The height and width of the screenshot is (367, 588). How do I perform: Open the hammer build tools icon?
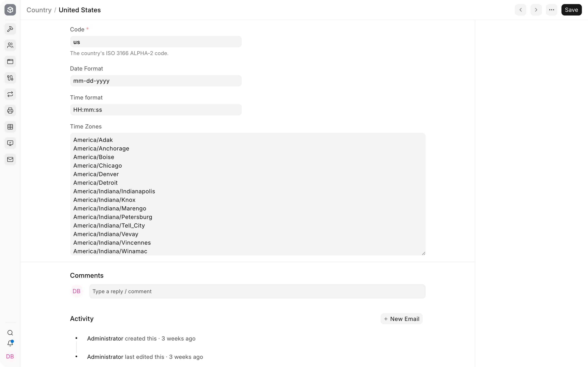[x=10, y=29]
